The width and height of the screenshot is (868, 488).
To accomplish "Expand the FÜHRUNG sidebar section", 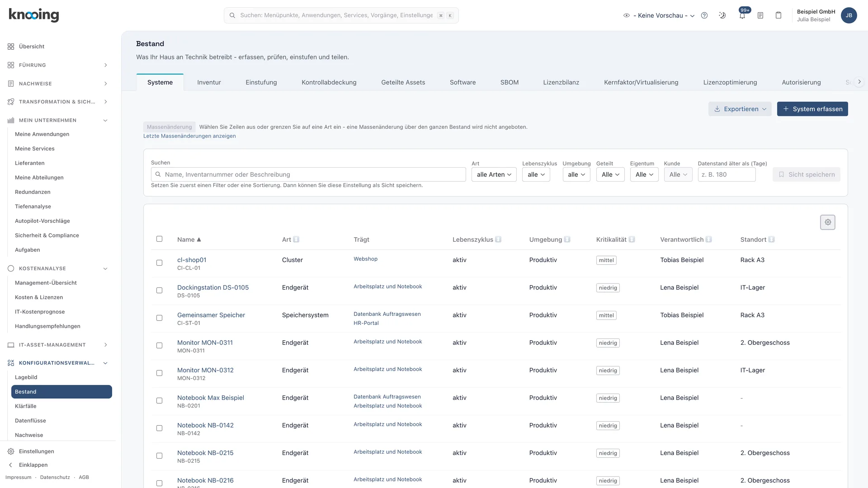I will 57,65.
